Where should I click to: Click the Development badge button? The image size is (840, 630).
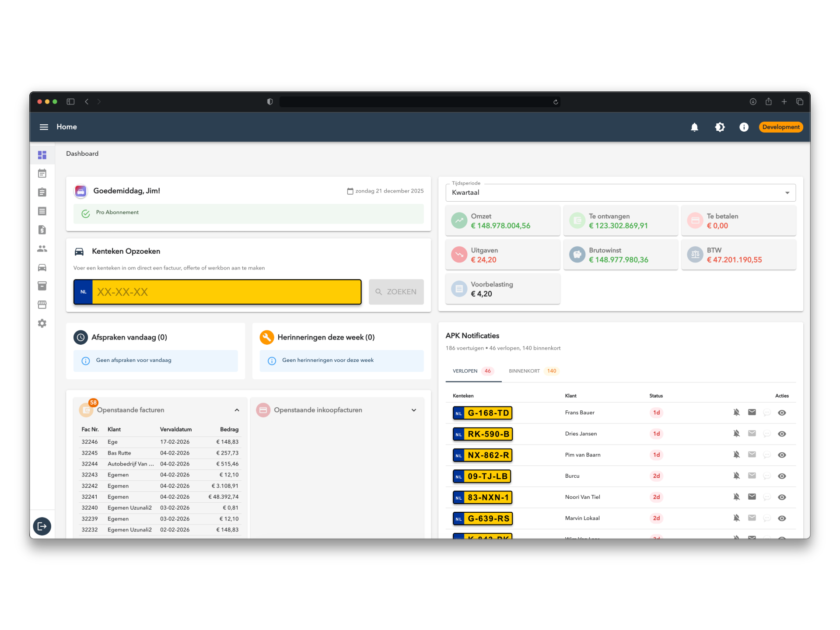pos(780,127)
